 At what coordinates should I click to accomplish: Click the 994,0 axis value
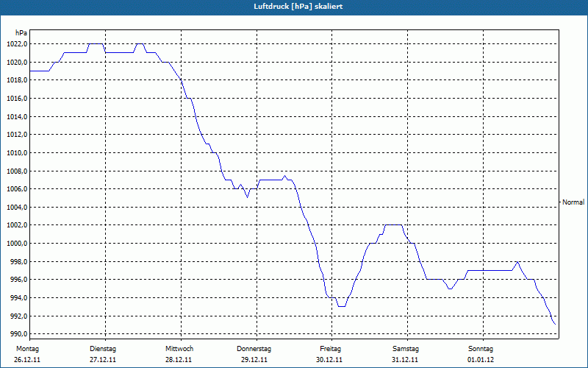pyautogui.click(x=19, y=298)
